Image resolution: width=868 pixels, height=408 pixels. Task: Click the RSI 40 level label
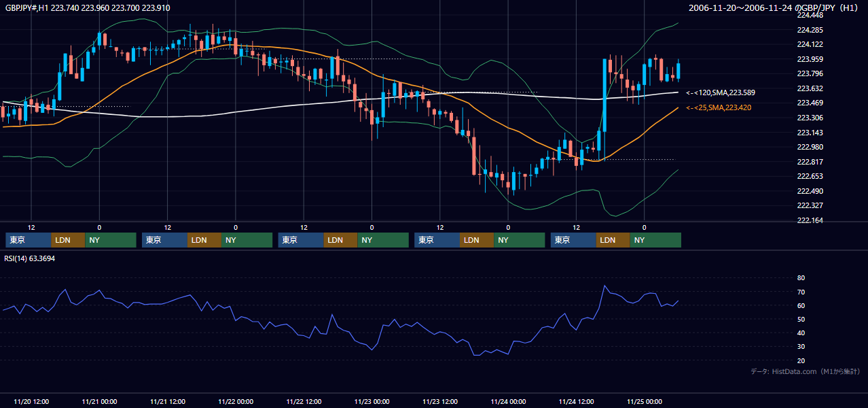tap(801, 333)
